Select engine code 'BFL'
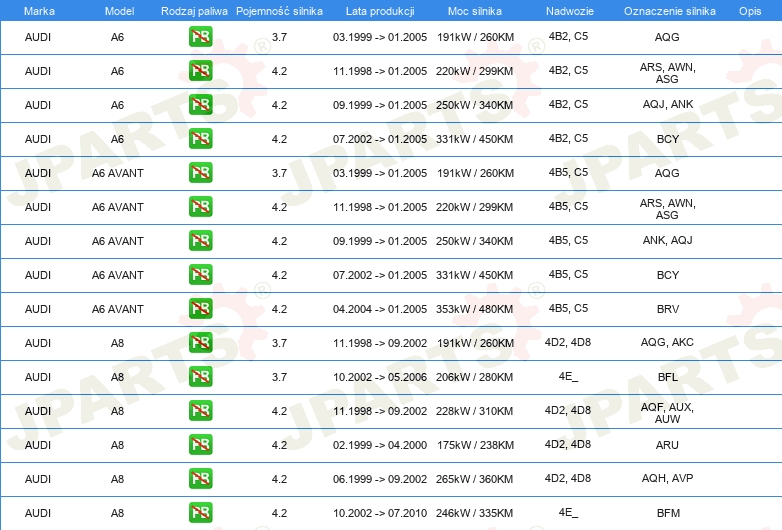The image size is (782, 530). tap(668, 377)
